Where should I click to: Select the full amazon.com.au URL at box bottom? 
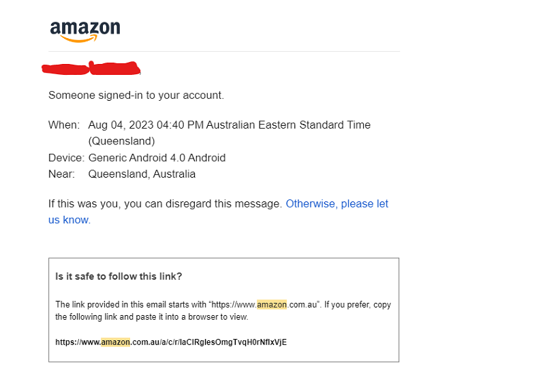171,342
